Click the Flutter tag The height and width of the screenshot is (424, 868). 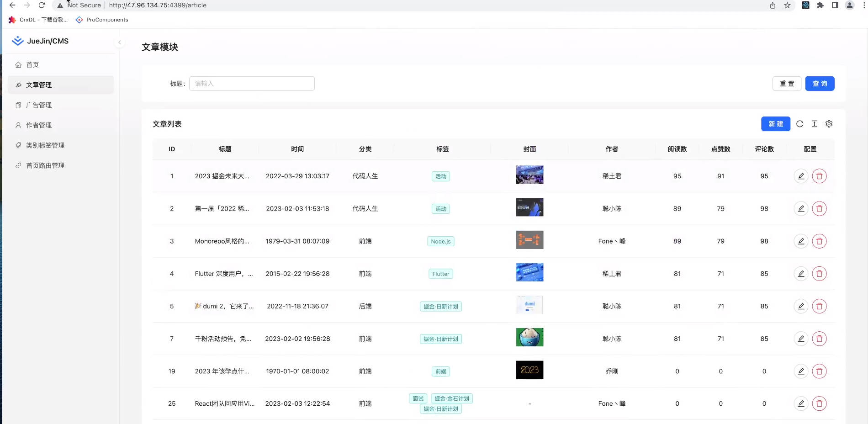(x=441, y=274)
